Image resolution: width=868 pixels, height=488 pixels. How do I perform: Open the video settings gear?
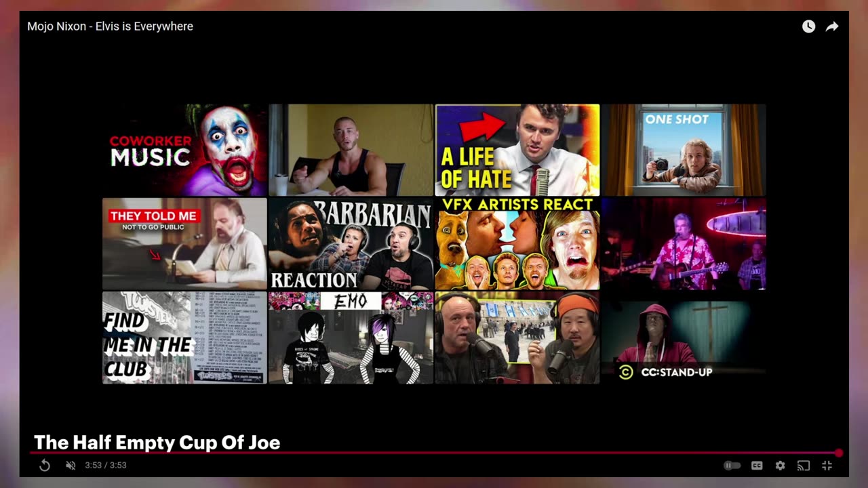click(781, 466)
